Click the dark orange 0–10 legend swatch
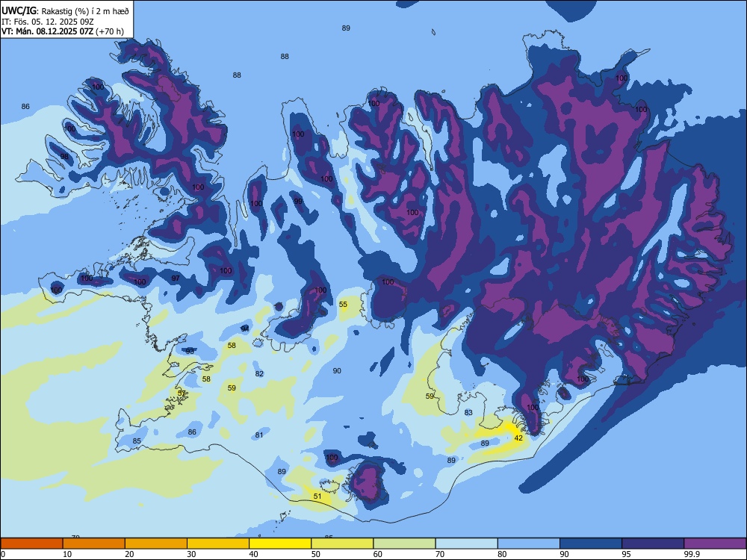The width and height of the screenshot is (747, 560). 31,544
